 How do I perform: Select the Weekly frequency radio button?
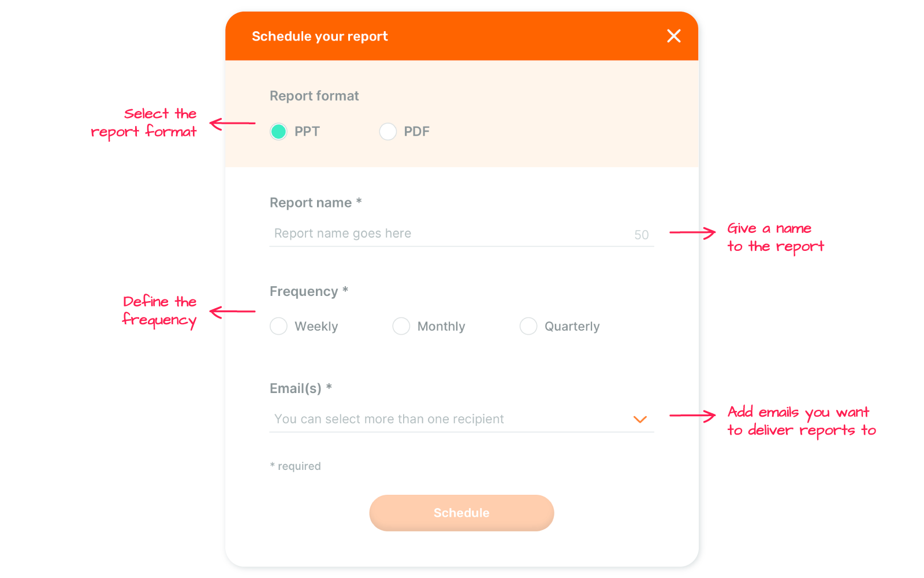click(278, 326)
